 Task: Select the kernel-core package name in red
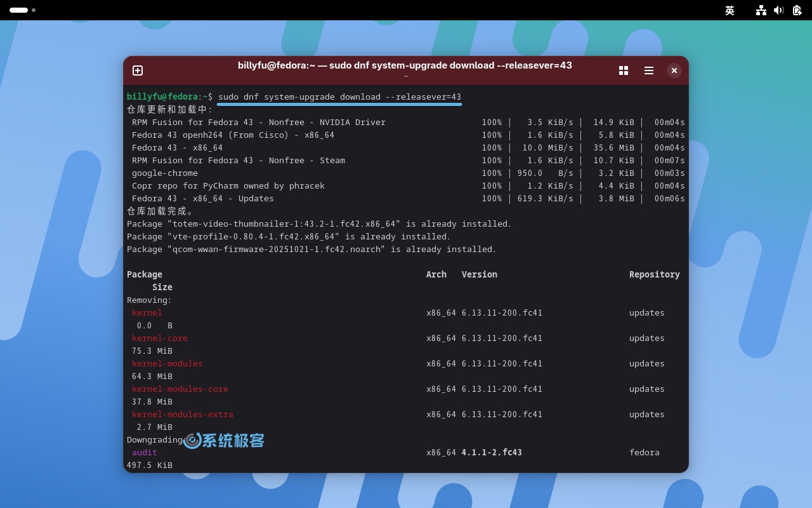pos(160,338)
